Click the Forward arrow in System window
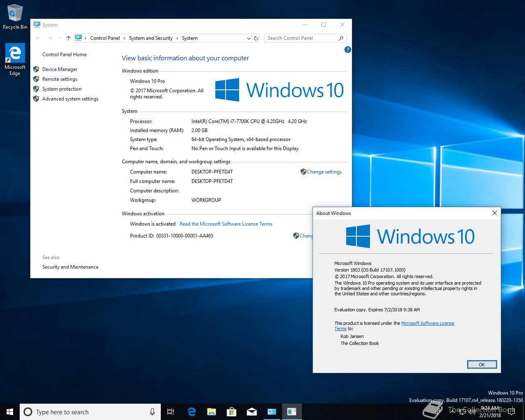The image size is (525, 420). click(50, 38)
